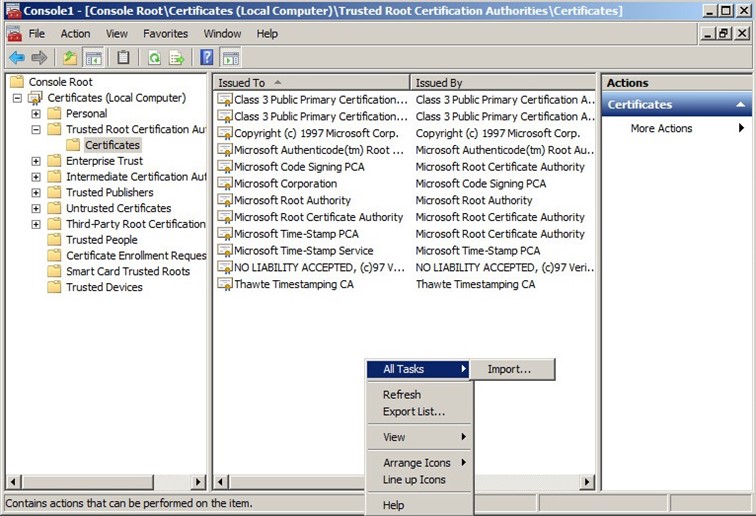Select Refresh in the context menu
Image resolution: width=756 pixels, height=516 pixels.
click(419, 394)
